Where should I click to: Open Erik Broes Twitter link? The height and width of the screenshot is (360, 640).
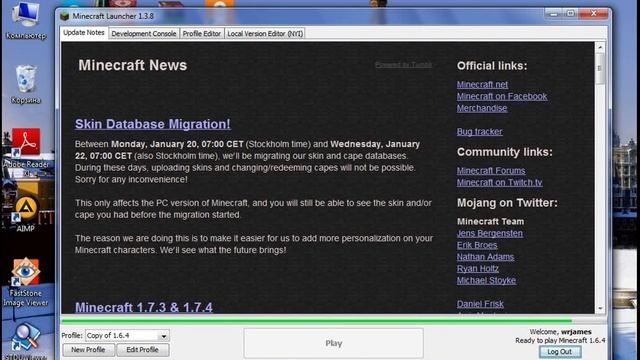477,245
